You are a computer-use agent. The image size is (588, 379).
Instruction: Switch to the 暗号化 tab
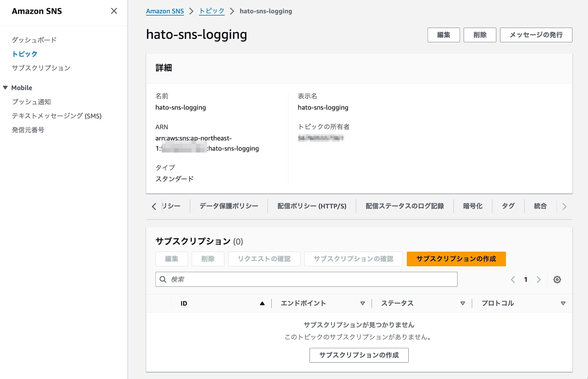473,206
